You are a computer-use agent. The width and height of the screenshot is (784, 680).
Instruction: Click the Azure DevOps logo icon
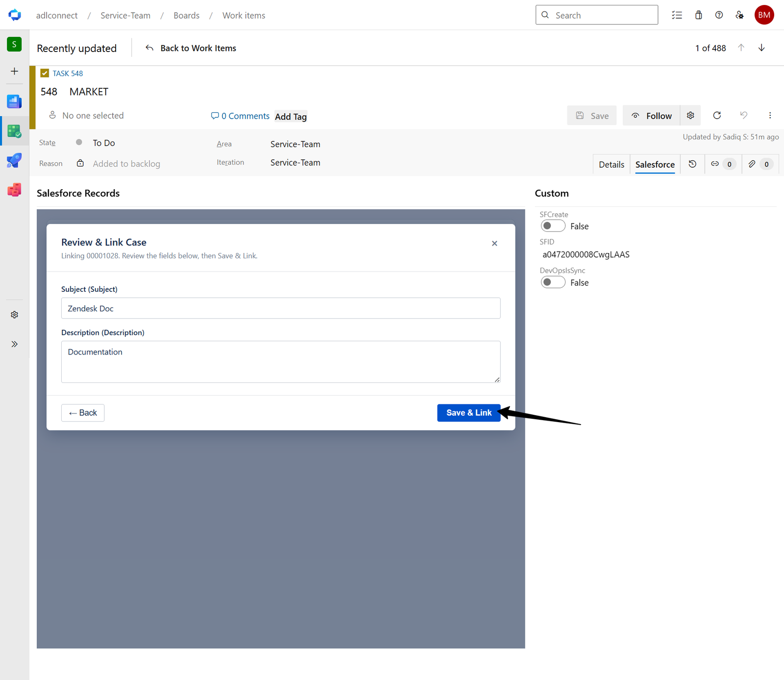pyautogui.click(x=15, y=15)
